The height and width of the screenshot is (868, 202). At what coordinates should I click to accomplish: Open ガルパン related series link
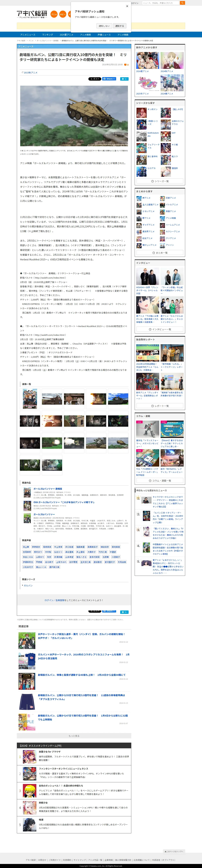(28, 586)
